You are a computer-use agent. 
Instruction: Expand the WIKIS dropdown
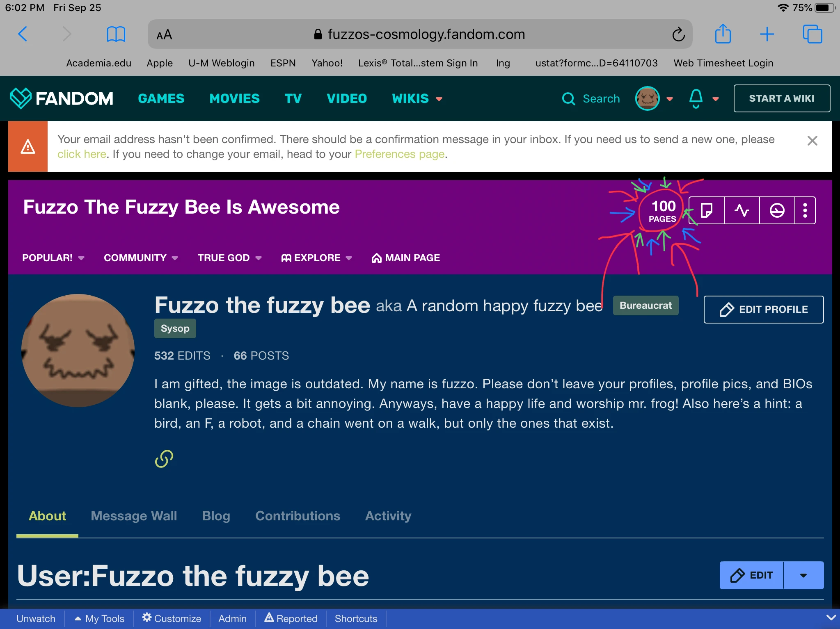point(417,98)
